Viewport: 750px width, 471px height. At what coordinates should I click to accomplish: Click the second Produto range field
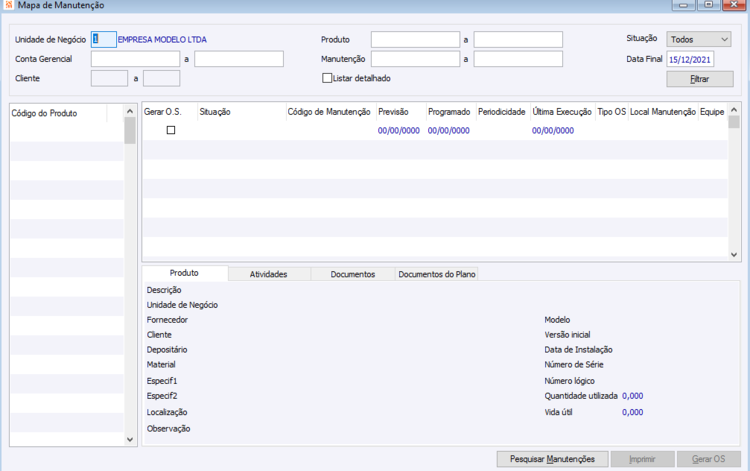click(x=518, y=39)
